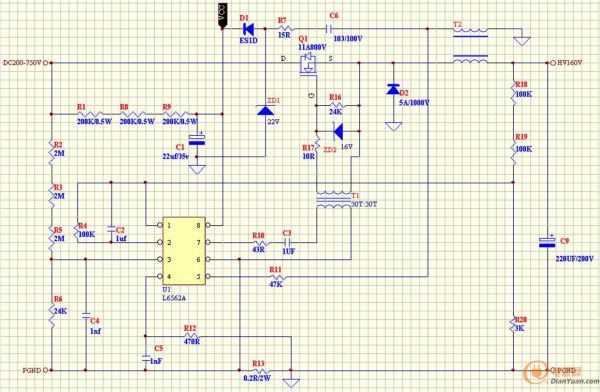Select capacitor C1 22uf/35v symbol
Screen dimensions: 600x392
[x=197, y=140]
